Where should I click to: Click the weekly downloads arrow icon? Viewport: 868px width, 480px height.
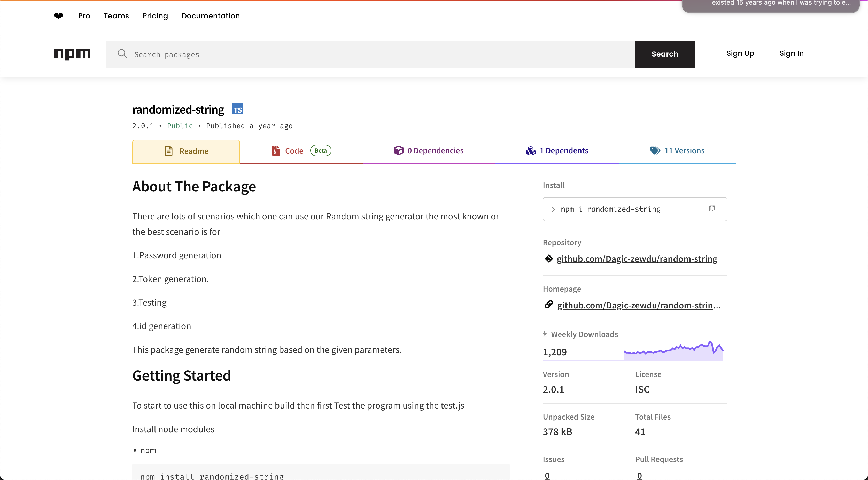coord(545,334)
